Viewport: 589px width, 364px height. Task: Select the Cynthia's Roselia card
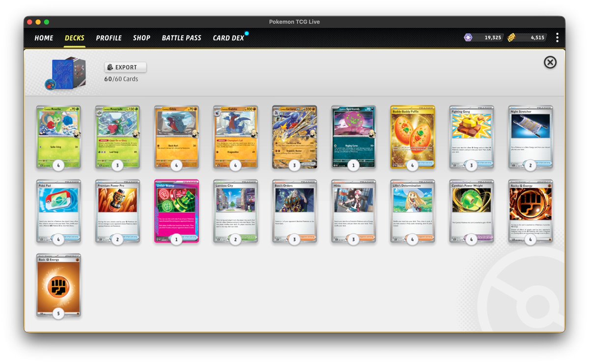58,137
